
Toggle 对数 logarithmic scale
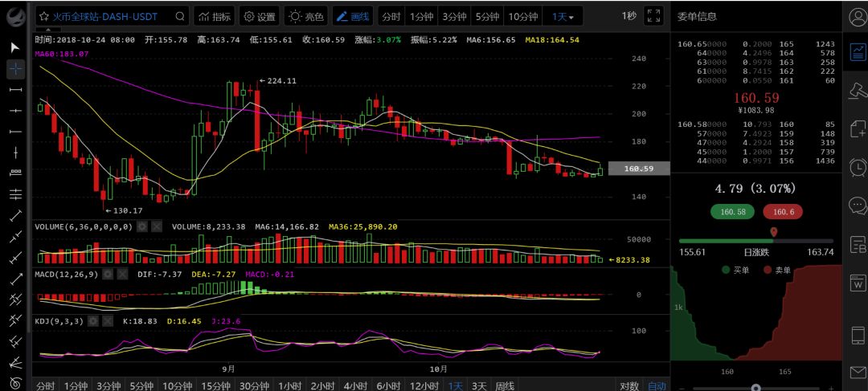(629, 385)
